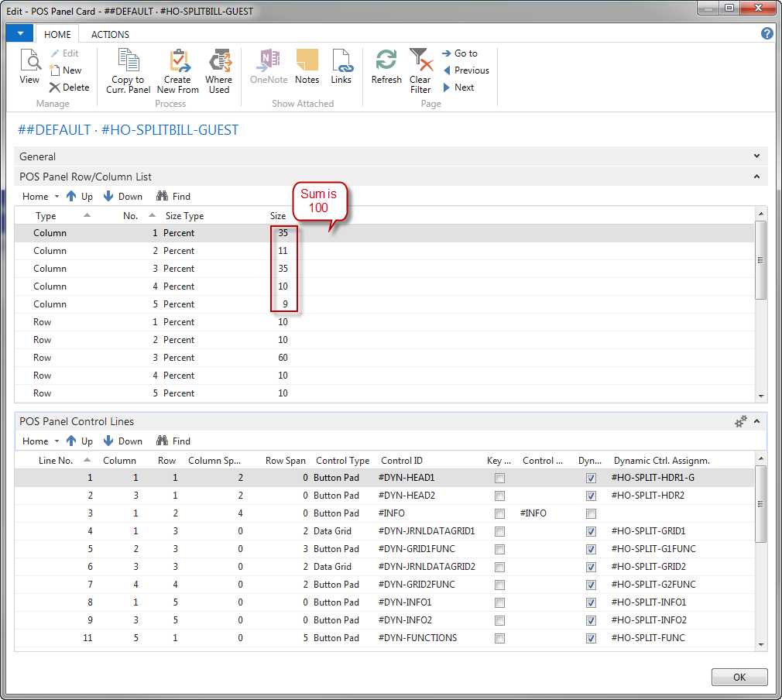Open Home dropdown in Row/Column List
The height and width of the screenshot is (700, 782).
(40, 197)
